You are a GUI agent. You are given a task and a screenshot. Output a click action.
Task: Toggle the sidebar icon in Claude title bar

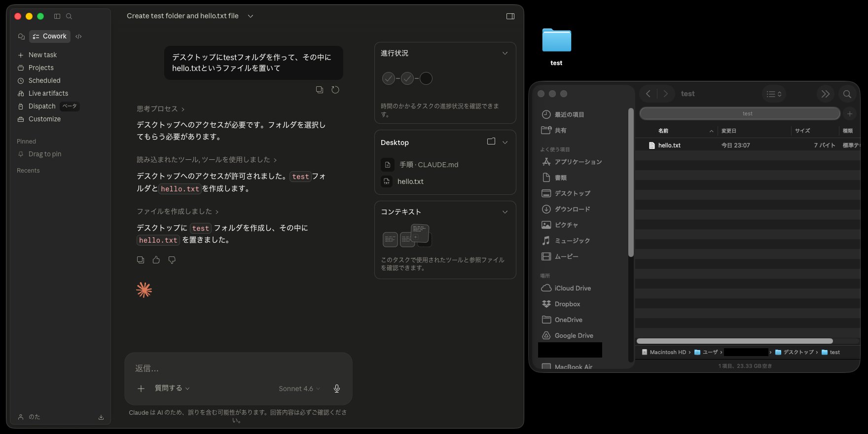pos(57,16)
